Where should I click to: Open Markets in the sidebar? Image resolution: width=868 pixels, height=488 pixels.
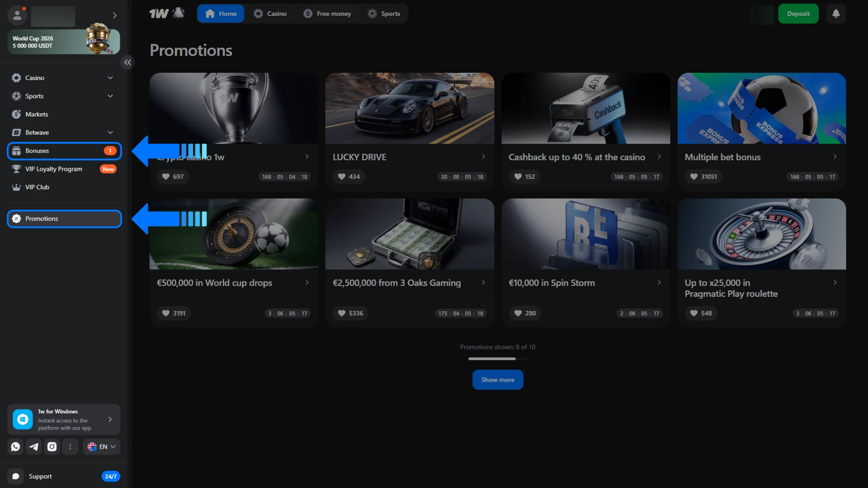(64, 114)
